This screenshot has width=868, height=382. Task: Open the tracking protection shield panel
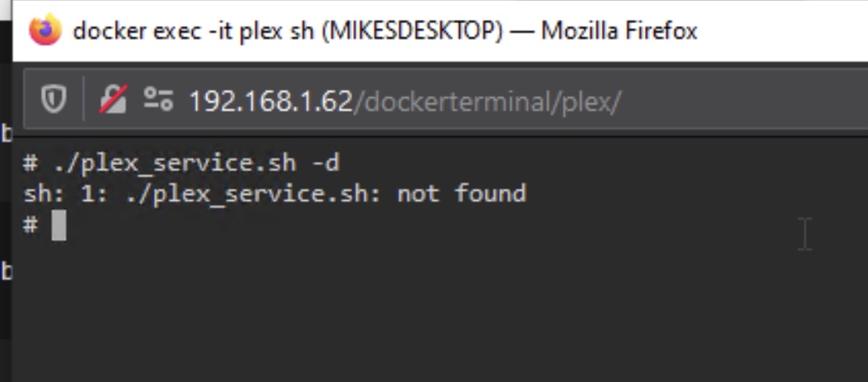click(53, 100)
